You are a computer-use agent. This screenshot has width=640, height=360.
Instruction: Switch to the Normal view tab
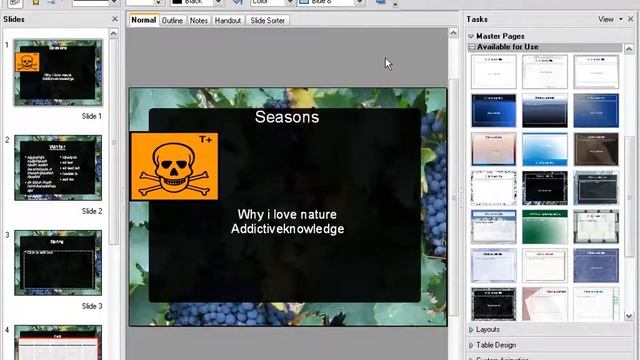(143, 20)
